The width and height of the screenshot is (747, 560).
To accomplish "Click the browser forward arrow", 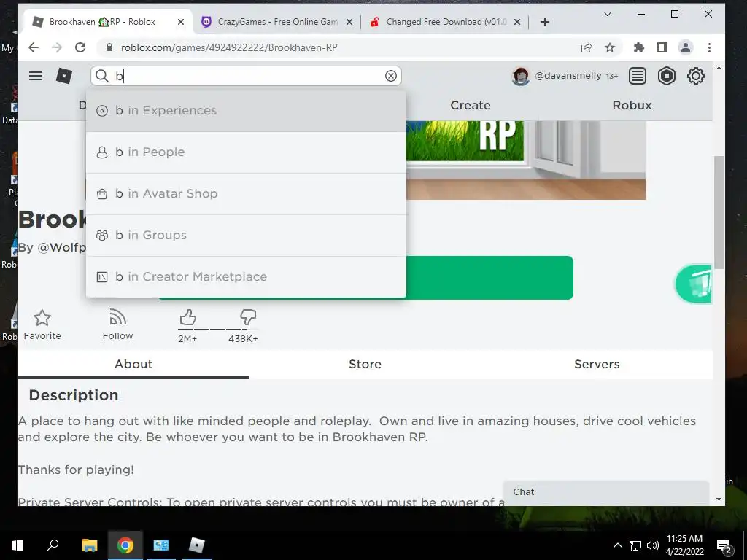I will click(57, 47).
